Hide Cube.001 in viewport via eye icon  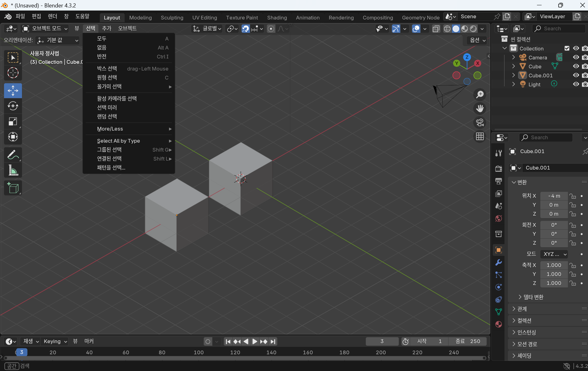click(576, 75)
